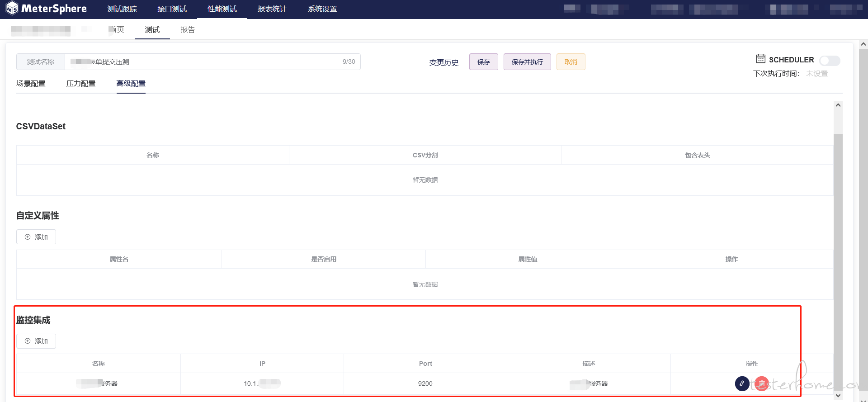Toggle the SCHEDULER switch
This screenshot has width=868, height=402.
pyautogui.click(x=830, y=60)
